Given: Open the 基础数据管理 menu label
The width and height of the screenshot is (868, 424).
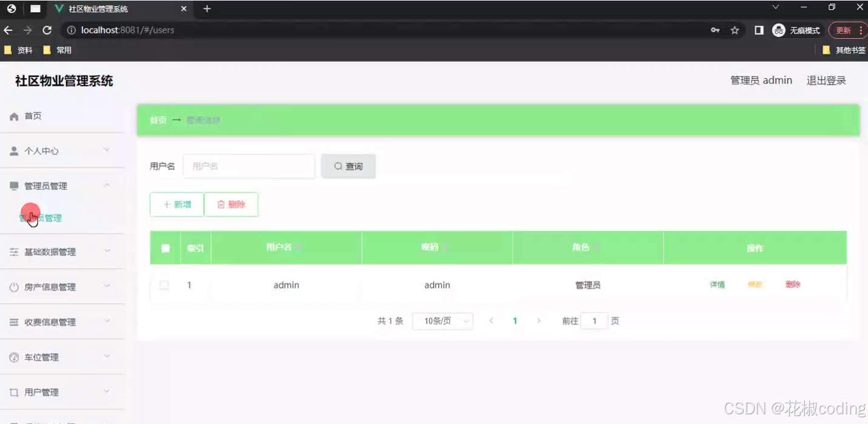Looking at the screenshot, I should [x=50, y=252].
